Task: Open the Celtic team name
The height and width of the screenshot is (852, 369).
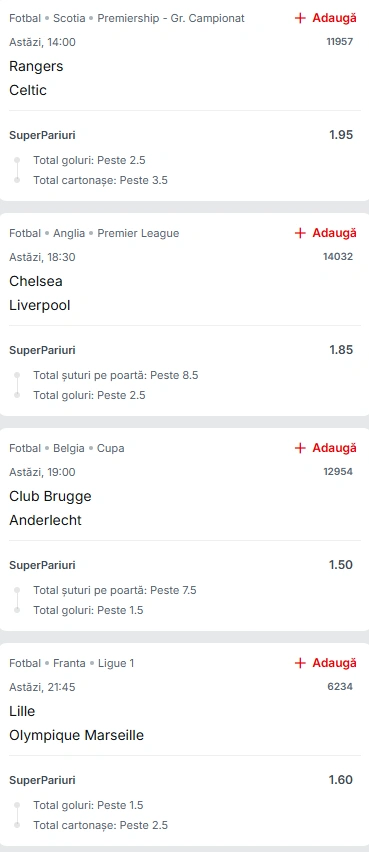Action: (28, 90)
